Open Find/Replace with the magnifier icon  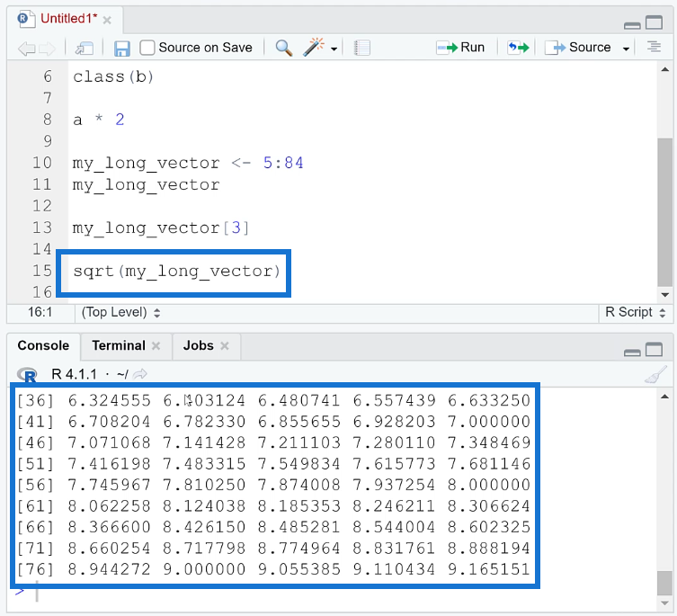(x=284, y=48)
